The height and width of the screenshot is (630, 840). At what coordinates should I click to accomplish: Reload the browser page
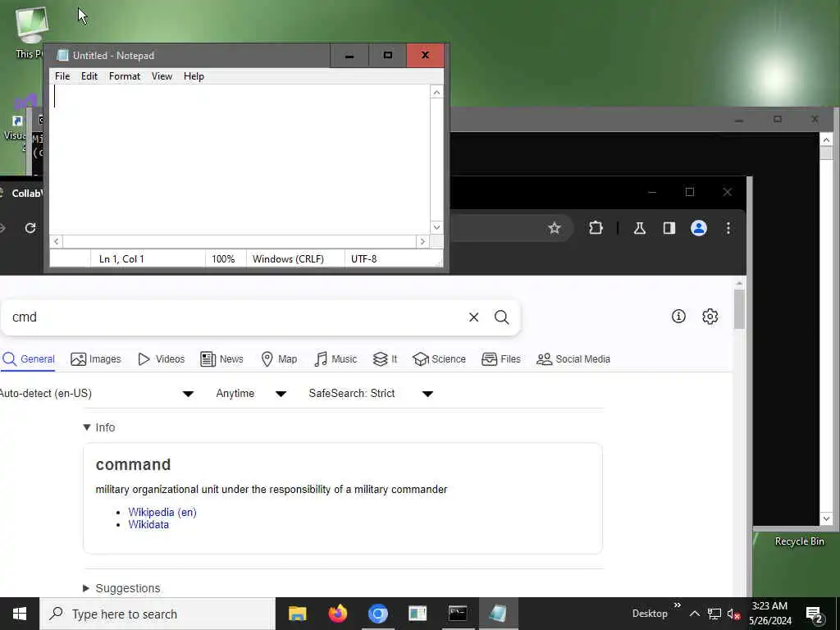(x=30, y=228)
